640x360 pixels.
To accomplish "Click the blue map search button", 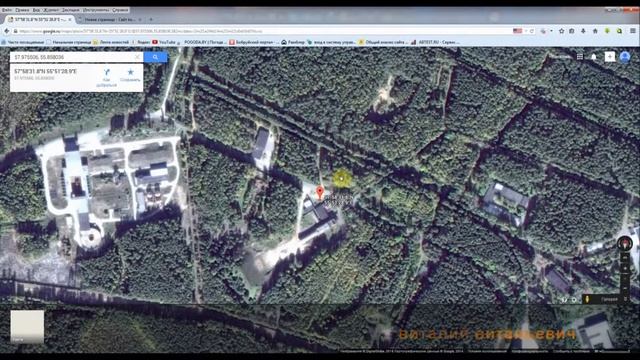I will point(155,57).
